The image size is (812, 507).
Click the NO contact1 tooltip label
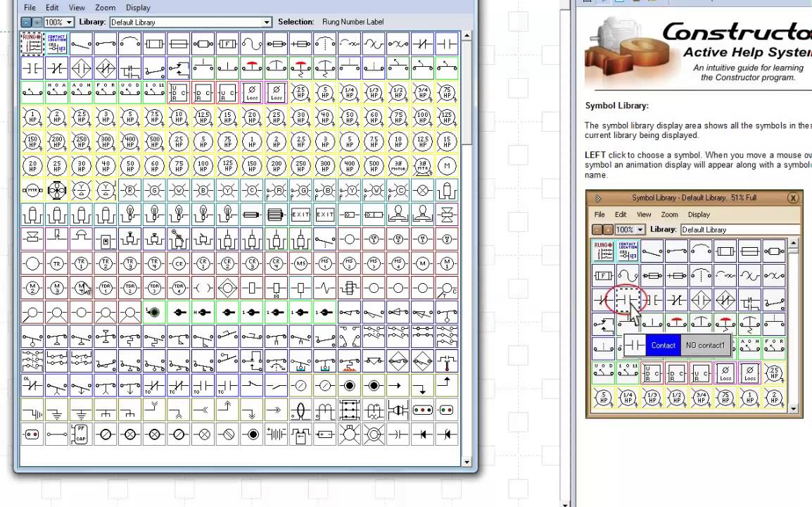coord(705,345)
